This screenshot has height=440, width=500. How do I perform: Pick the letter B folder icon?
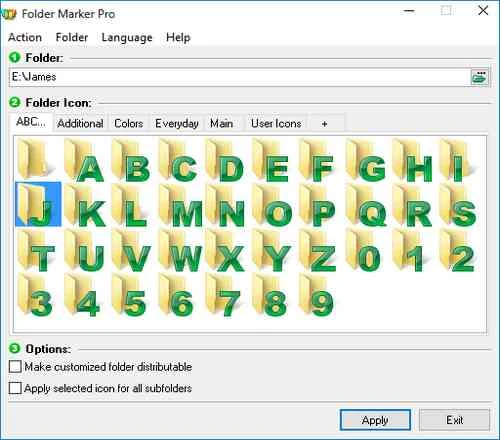pyautogui.click(x=131, y=160)
